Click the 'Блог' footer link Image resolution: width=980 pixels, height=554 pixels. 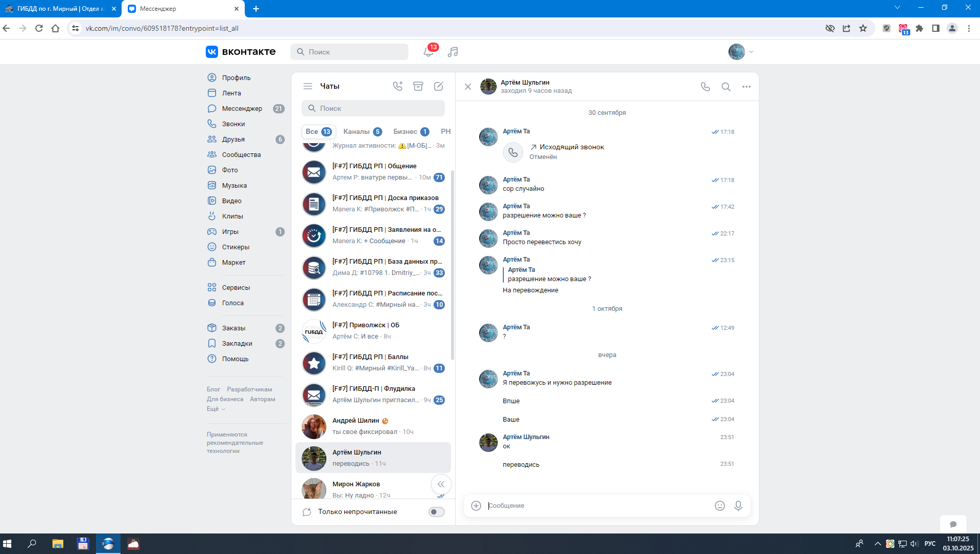pyautogui.click(x=213, y=389)
